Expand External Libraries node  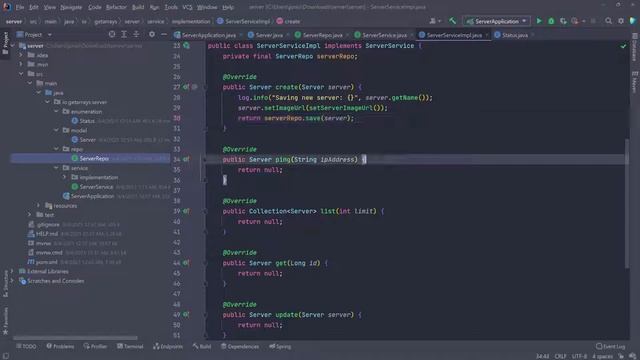[12, 271]
